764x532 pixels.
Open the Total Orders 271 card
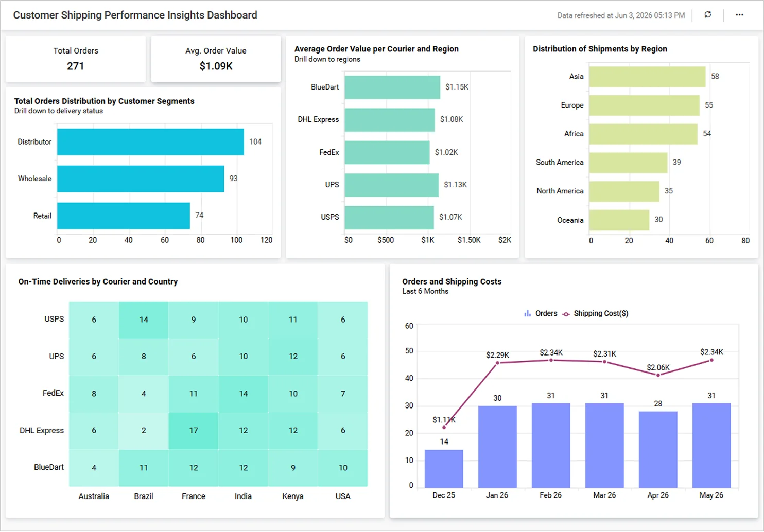[x=76, y=59]
